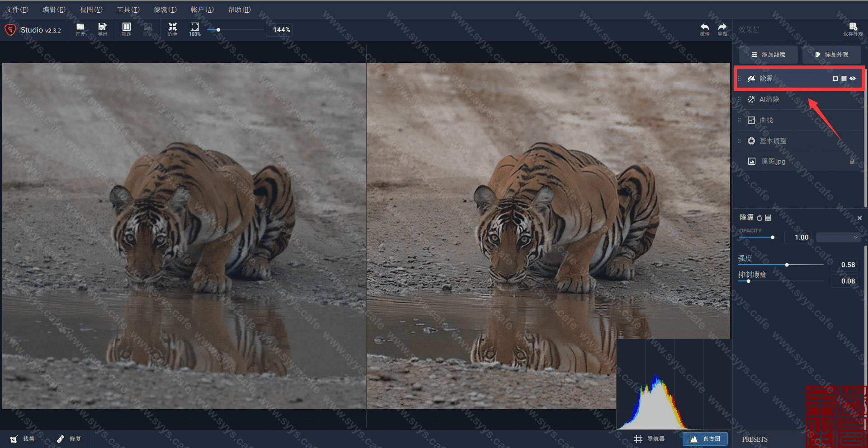Click the 导出 (Export) icon
868x448 pixels.
pos(103,28)
